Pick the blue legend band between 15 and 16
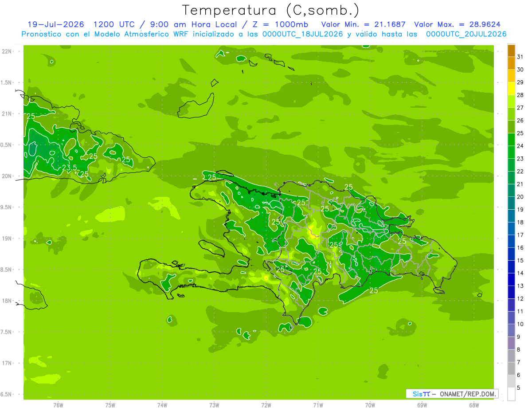The width and height of the screenshot is (532, 411). click(x=511, y=254)
